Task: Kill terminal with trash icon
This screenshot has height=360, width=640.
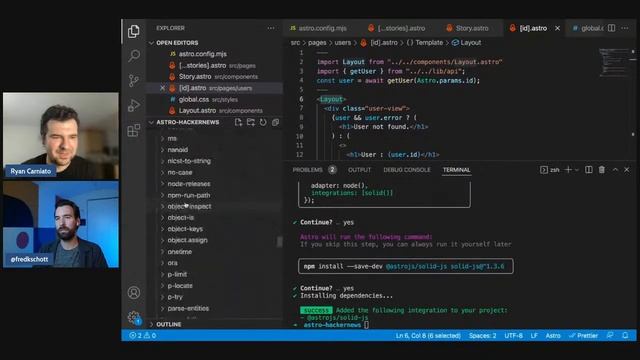Action: click(602, 170)
